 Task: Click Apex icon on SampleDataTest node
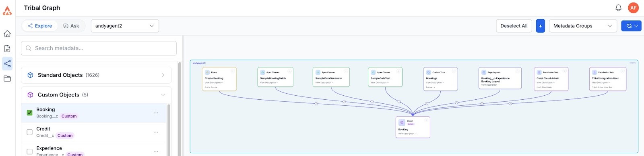pyautogui.click(x=374, y=72)
